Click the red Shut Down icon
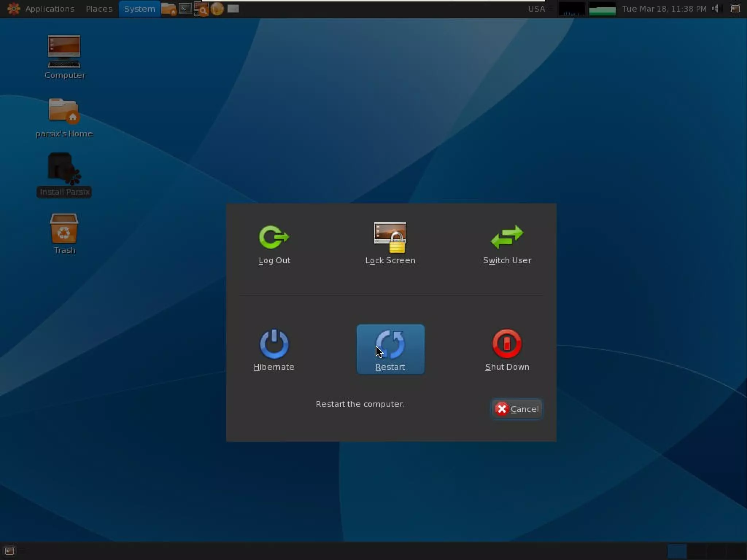 (507, 344)
